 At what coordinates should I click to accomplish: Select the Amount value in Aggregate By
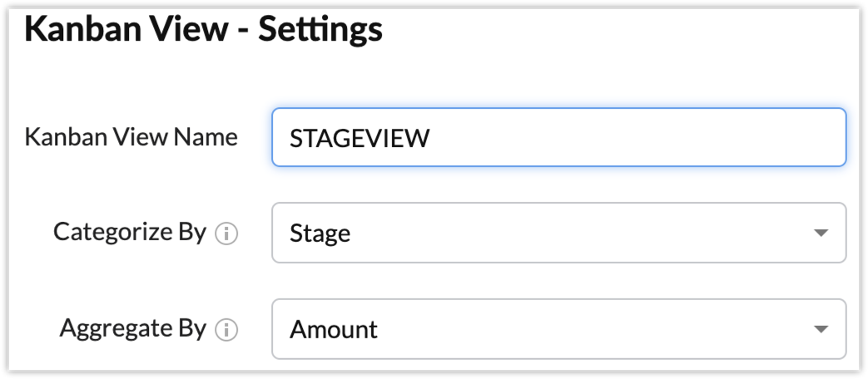click(x=333, y=330)
